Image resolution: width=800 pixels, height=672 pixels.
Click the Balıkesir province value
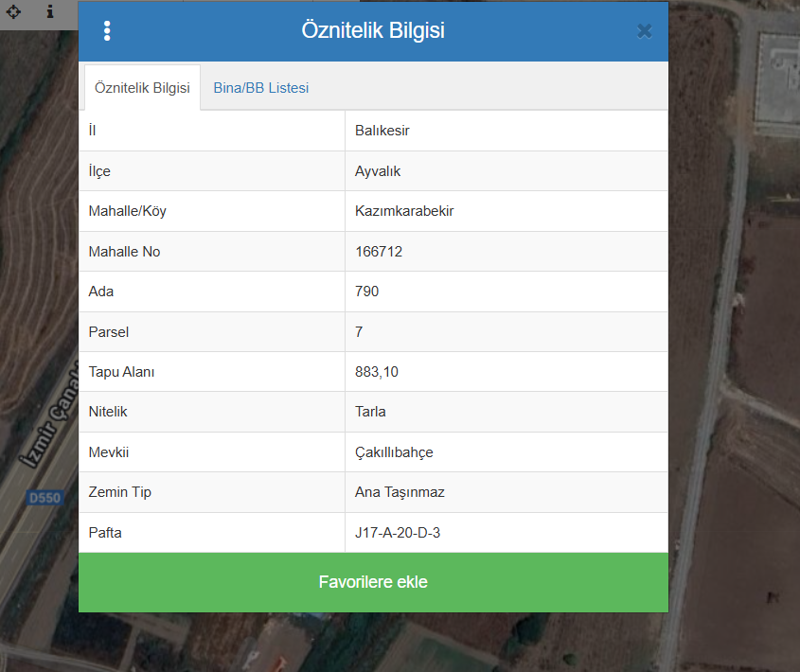click(382, 131)
